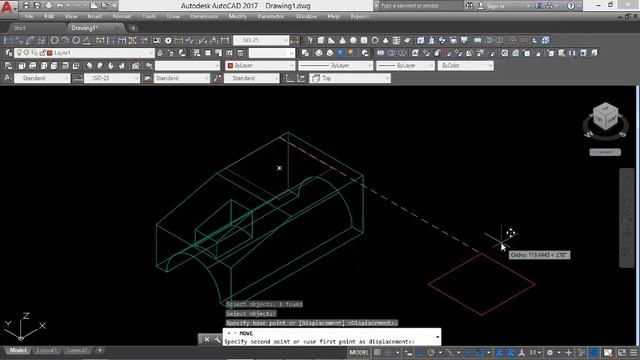Click the status bar Customization hamburger icon
Viewport: 640px width, 360px height.
pos(633,352)
